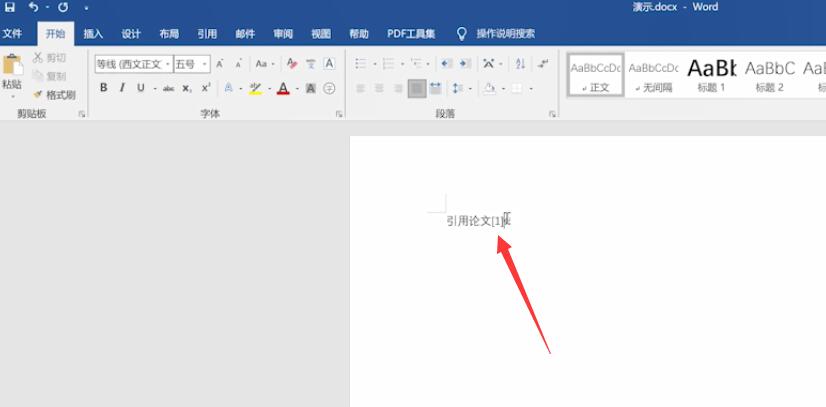Switch to the 视图 tab

[x=321, y=34]
